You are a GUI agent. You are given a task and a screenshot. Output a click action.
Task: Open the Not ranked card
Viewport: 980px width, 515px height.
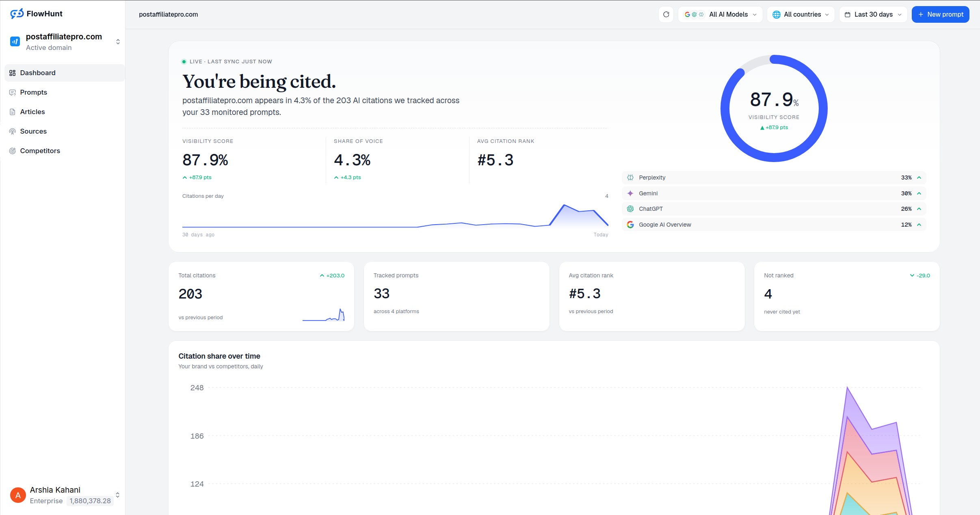tap(847, 296)
